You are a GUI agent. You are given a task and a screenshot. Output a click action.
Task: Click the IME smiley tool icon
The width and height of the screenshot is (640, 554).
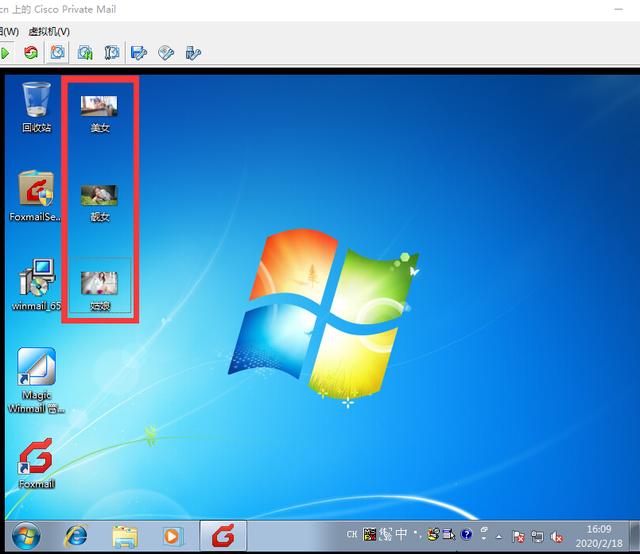tap(433, 534)
